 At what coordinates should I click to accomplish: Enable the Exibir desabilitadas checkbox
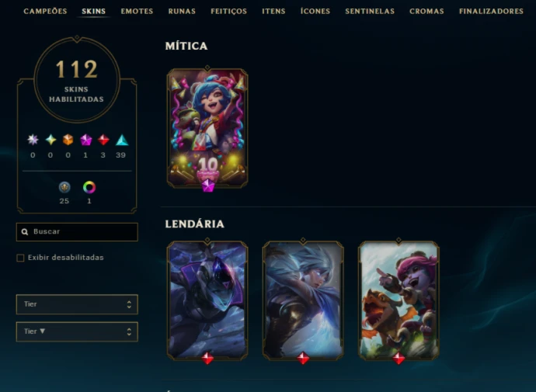(x=20, y=258)
